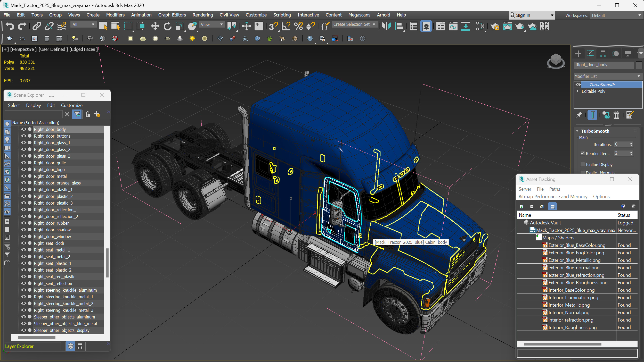Activate the Select and Link tool
644x362 pixels.
point(37,26)
